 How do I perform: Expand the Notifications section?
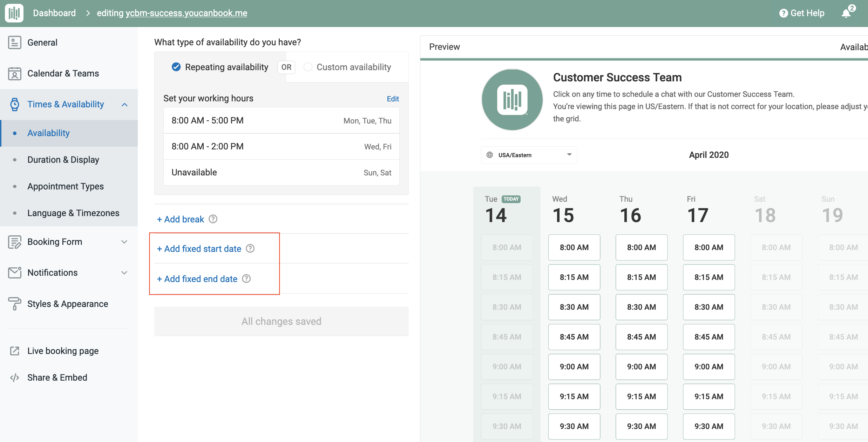(124, 273)
